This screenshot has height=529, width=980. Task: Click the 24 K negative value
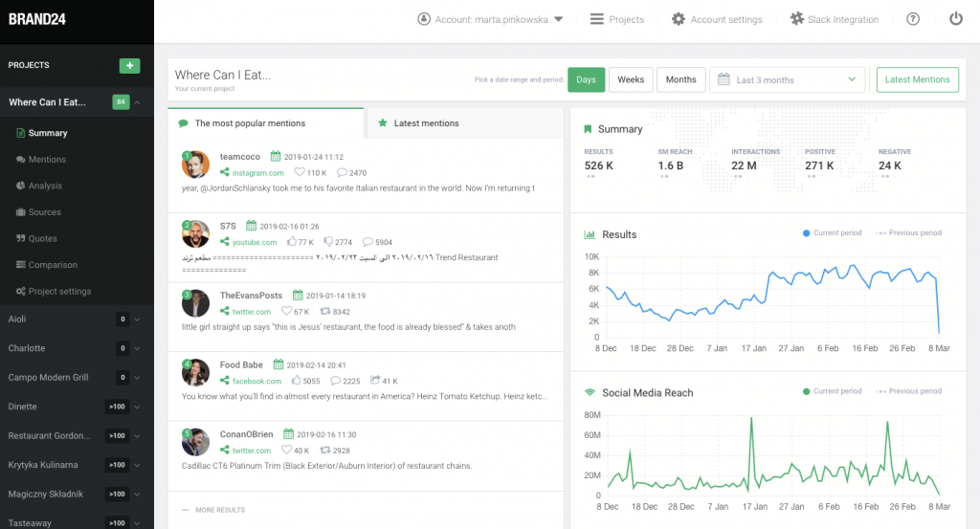pyautogui.click(x=890, y=165)
